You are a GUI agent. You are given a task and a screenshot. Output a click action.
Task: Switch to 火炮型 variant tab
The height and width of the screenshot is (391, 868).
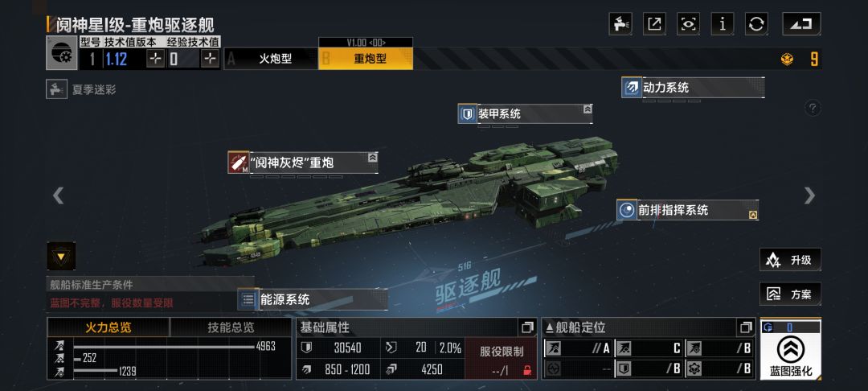[x=271, y=59]
